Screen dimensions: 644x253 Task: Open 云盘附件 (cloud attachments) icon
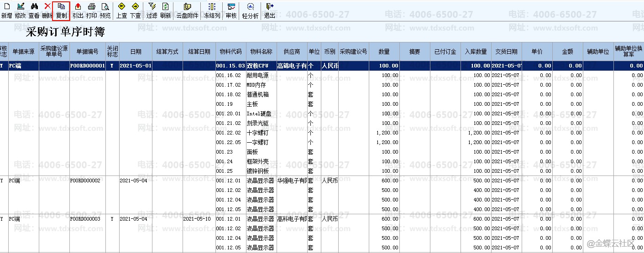click(188, 10)
